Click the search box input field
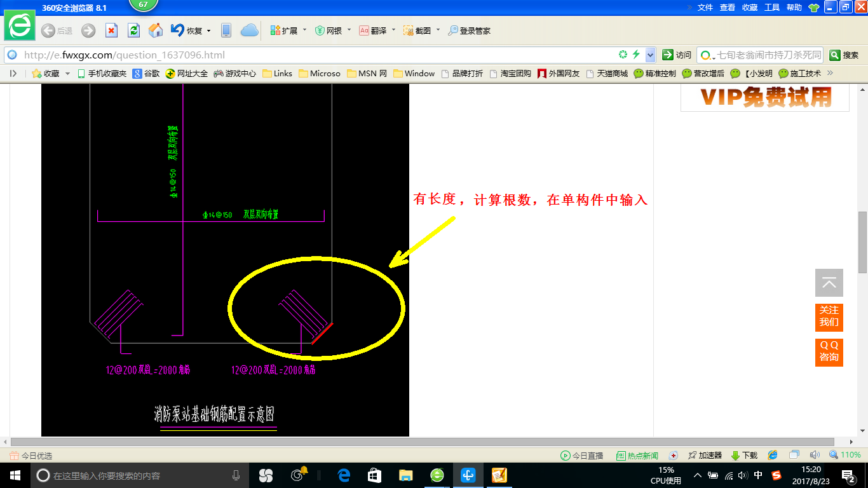The height and width of the screenshot is (488, 868). pyautogui.click(x=769, y=55)
